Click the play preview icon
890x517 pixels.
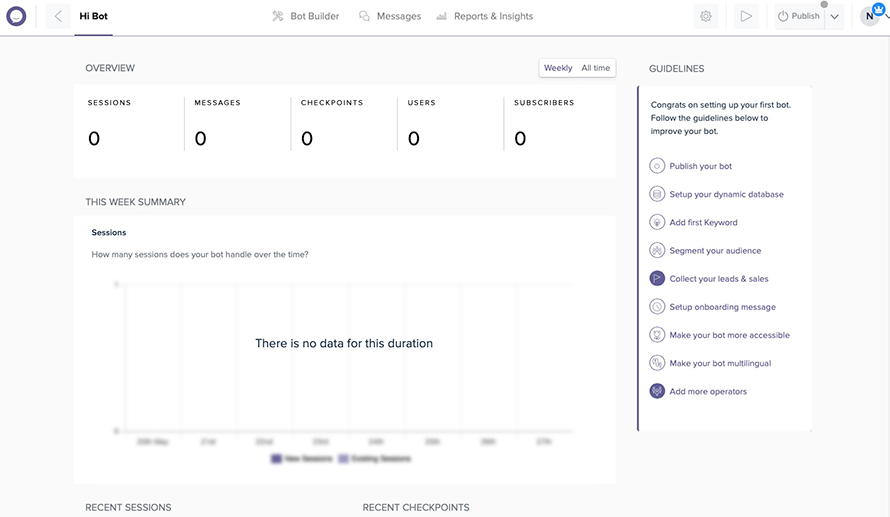(x=746, y=16)
